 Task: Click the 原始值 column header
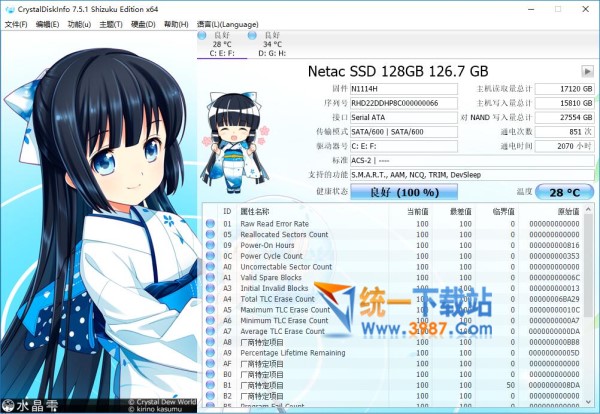point(568,212)
